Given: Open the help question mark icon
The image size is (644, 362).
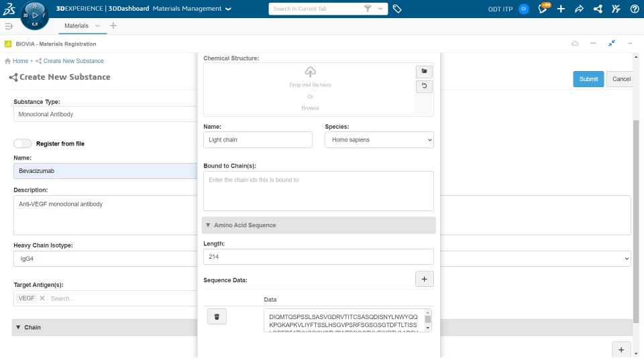Looking at the screenshot, I should click(635, 9).
